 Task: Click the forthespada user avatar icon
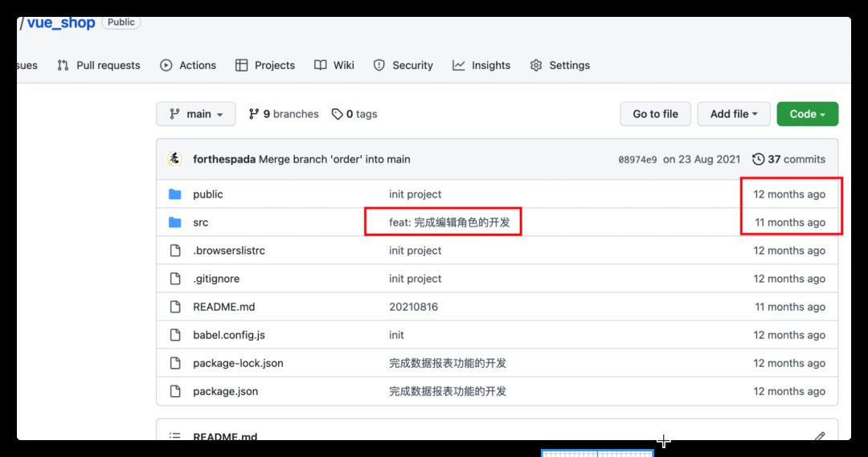pyautogui.click(x=174, y=159)
